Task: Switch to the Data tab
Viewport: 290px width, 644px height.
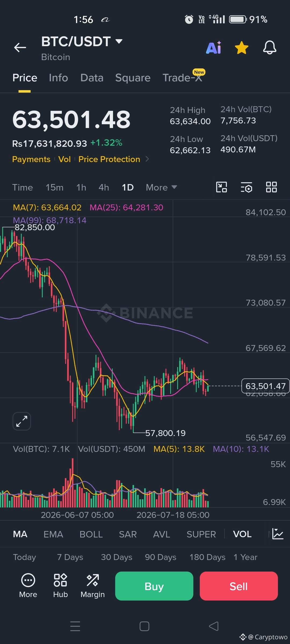Action: click(x=92, y=78)
